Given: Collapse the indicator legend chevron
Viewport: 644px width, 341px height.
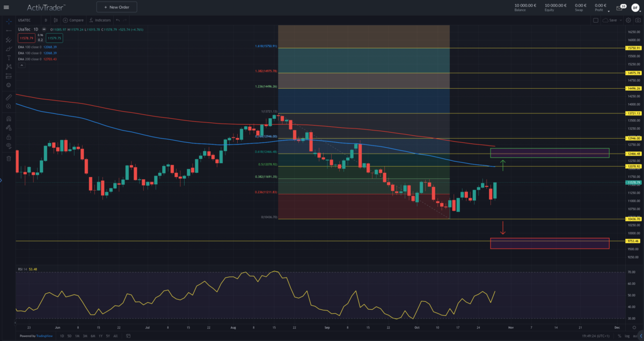Looking at the screenshot, I should pyautogui.click(x=21, y=65).
